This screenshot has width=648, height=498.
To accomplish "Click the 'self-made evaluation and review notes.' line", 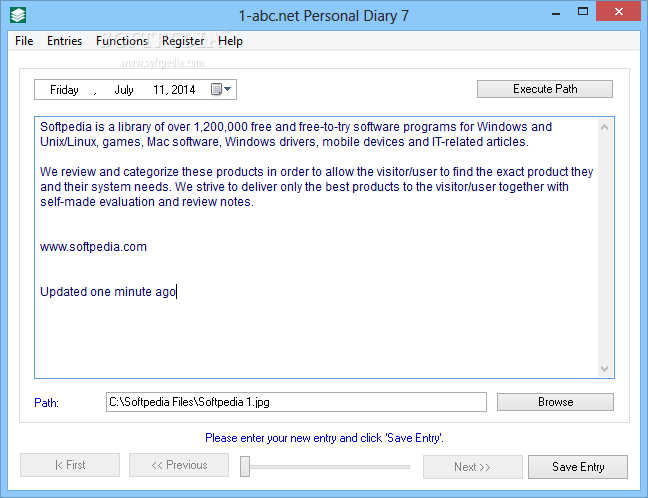I will pos(147,202).
